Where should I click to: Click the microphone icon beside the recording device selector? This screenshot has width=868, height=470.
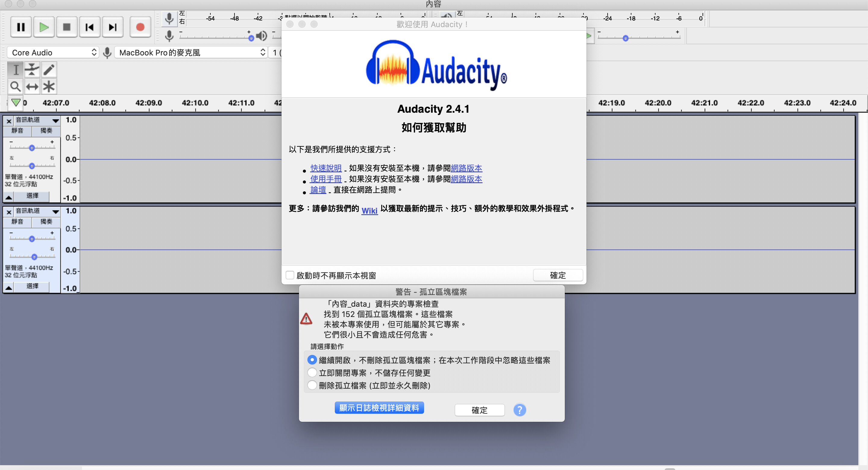[x=107, y=52]
